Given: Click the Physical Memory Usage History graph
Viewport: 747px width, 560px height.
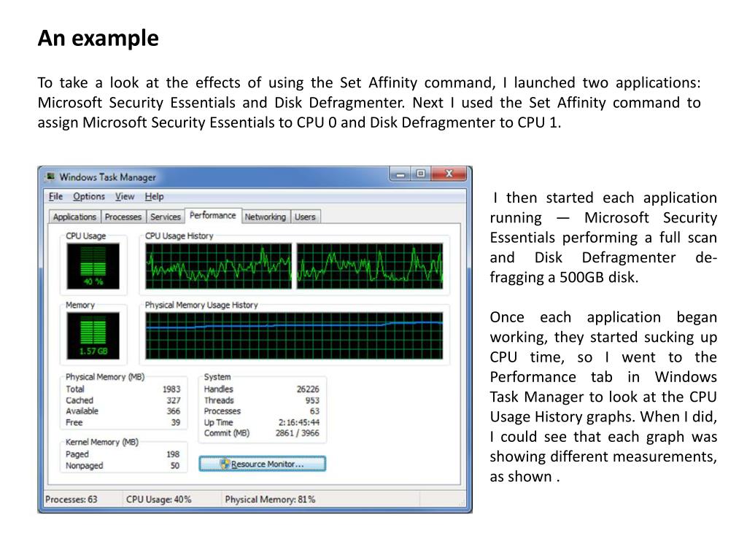Looking at the screenshot, I should click(294, 335).
